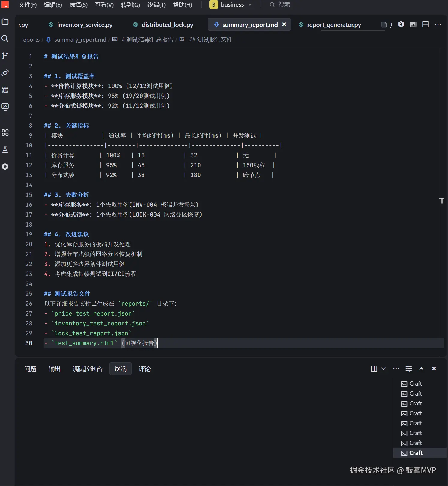Switch to the report_generator.py tab
This screenshot has height=486, width=448.
click(330, 25)
